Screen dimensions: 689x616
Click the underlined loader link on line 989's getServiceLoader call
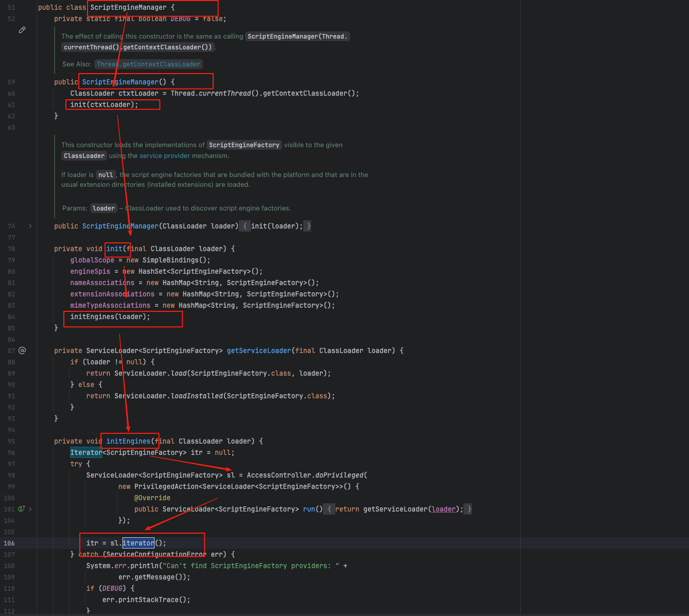coord(443,509)
